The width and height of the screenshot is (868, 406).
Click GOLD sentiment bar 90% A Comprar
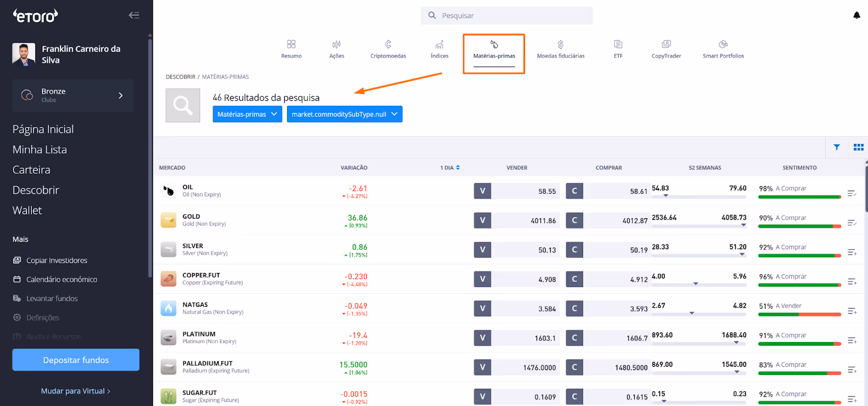tap(800, 226)
